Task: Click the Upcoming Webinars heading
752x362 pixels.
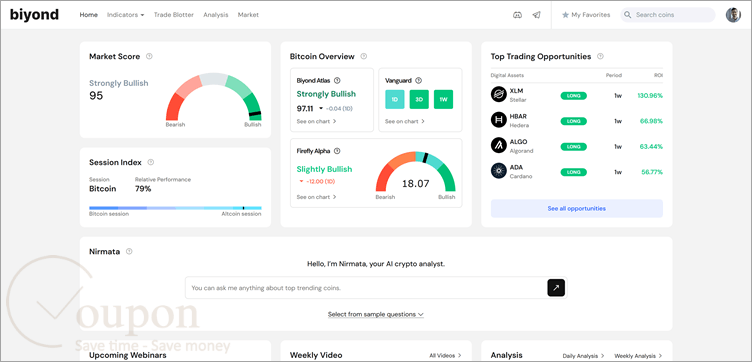Action: (x=128, y=355)
